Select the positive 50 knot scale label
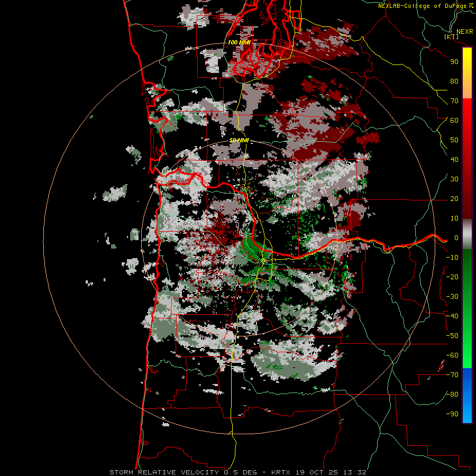 454,140
